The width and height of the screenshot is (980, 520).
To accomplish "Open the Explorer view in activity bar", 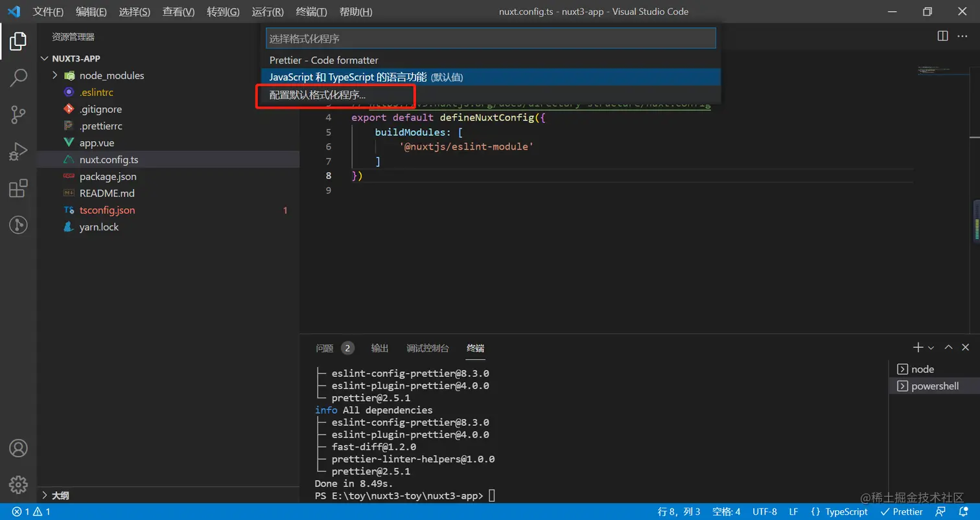I will [x=18, y=41].
